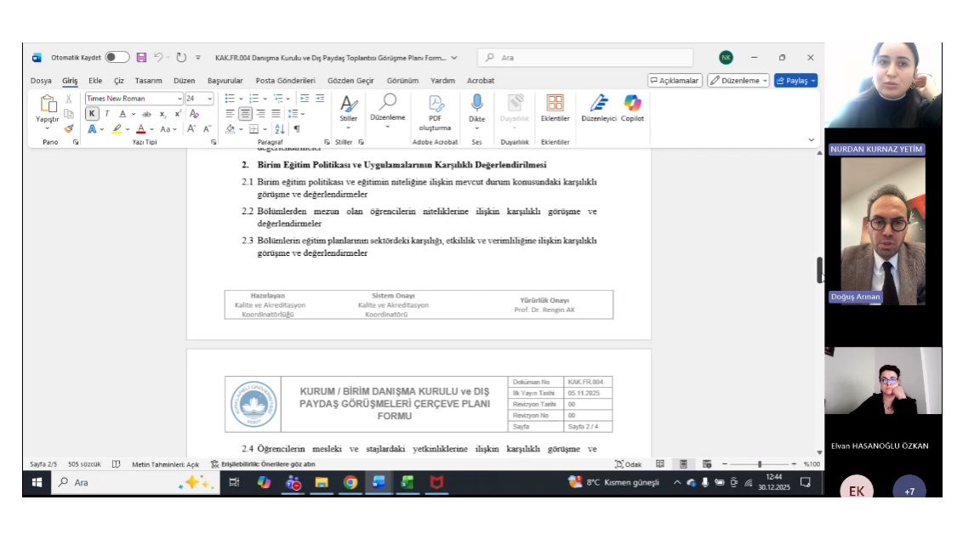Open the font size dropdown showing 24
Viewport: 980px width, 551px height.
(x=209, y=99)
